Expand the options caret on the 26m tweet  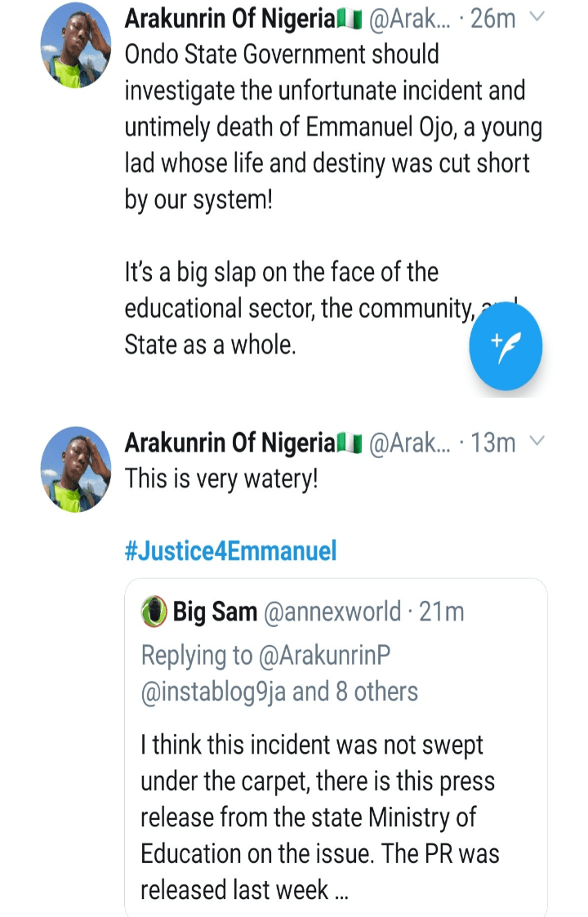537,18
